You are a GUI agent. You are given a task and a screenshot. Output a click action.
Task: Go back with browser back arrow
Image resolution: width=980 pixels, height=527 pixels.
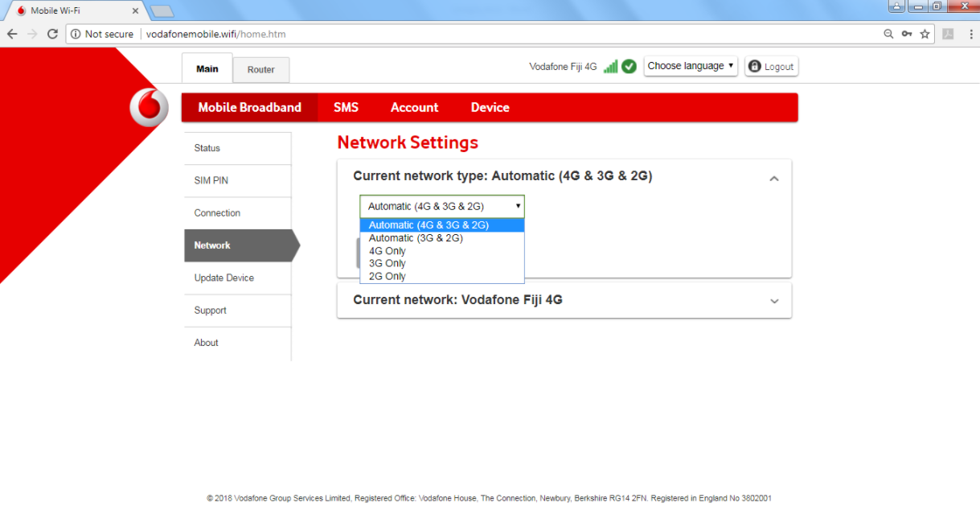point(12,34)
